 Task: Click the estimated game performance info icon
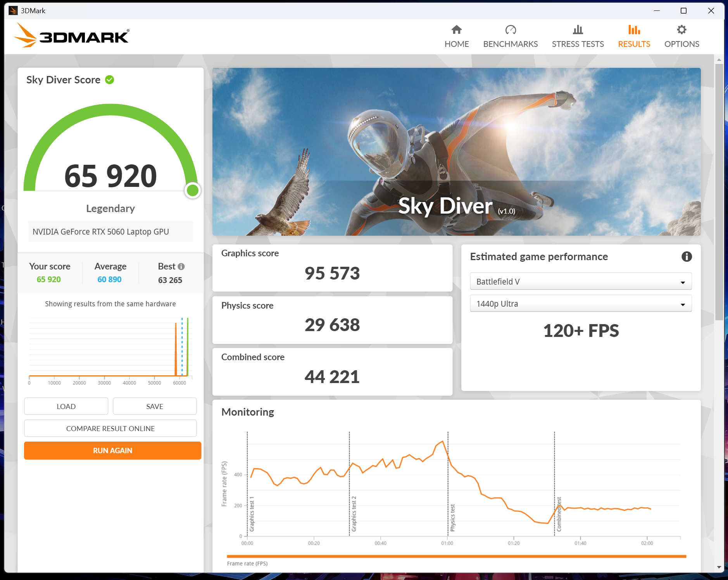(x=687, y=257)
